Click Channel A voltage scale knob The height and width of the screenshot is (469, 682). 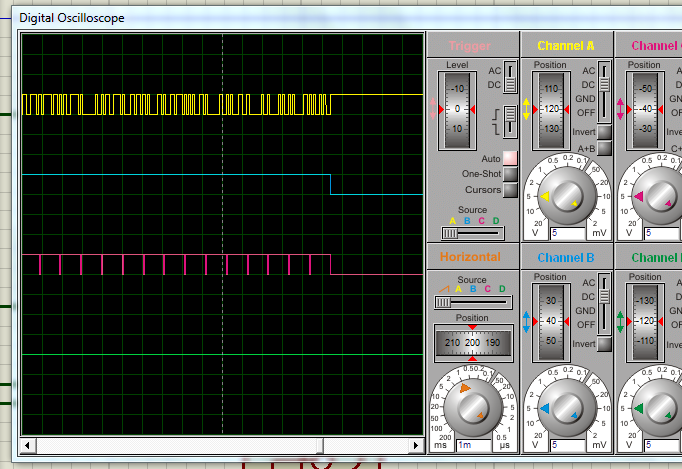coord(567,196)
